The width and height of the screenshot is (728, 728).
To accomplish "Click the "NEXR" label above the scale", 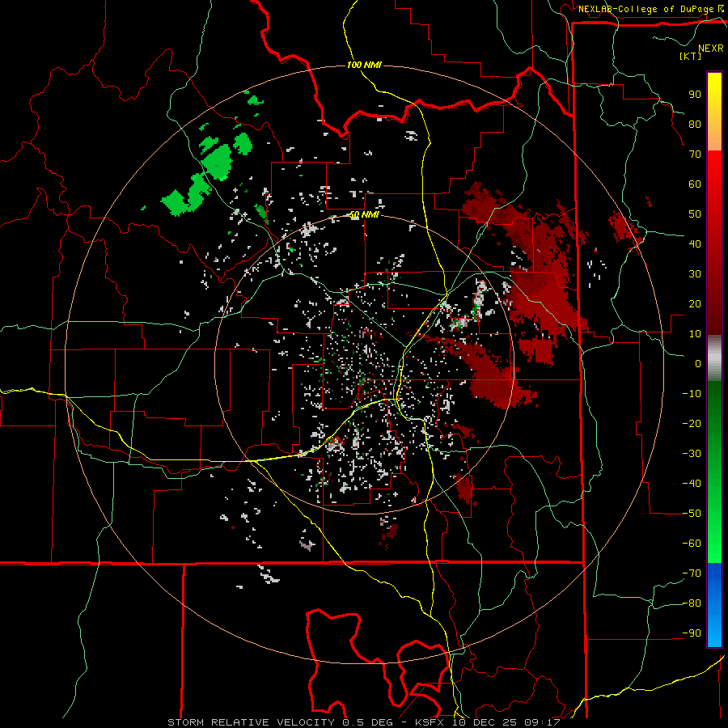I will (x=710, y=49).
